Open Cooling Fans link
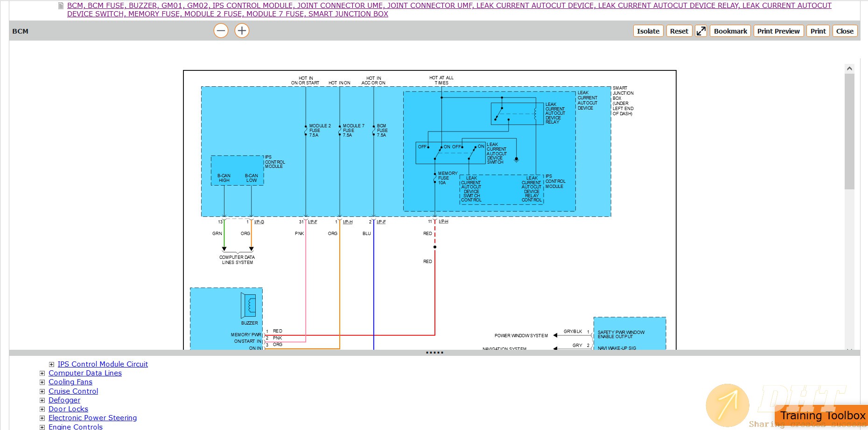The width and height of the screenshot is (868, 430). [x=70, y=382]
